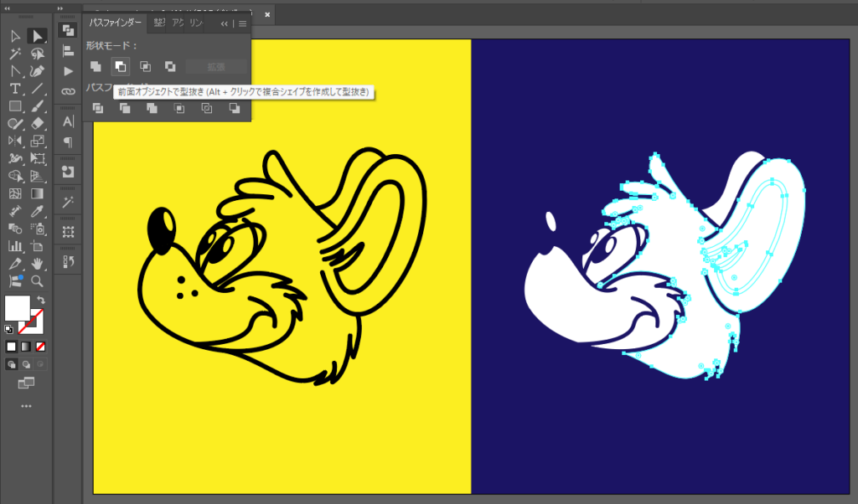This screenshot has width=858, height=504.
Task: Swap fill and stroke colors
Action: click(x=41, y=300)
